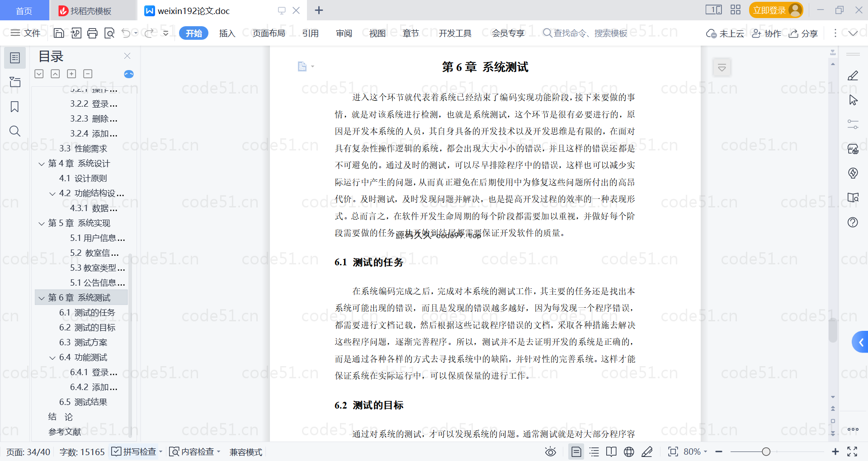Open new tab with plus button
868x461 pixels.
(319, 10)
